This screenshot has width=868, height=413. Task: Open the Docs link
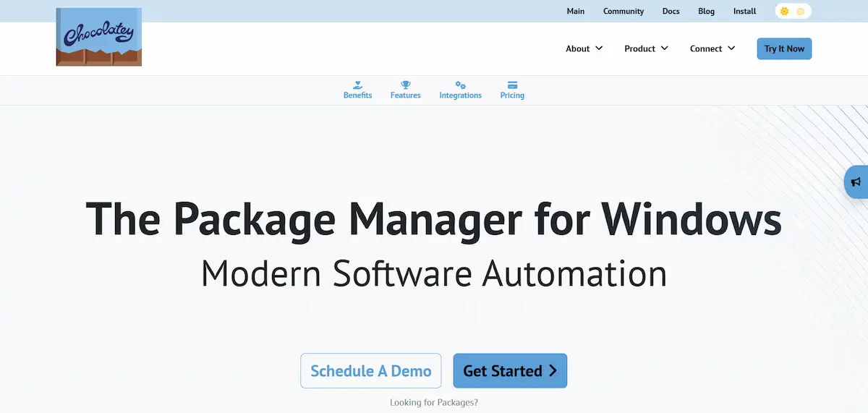[x=671, y=11]
